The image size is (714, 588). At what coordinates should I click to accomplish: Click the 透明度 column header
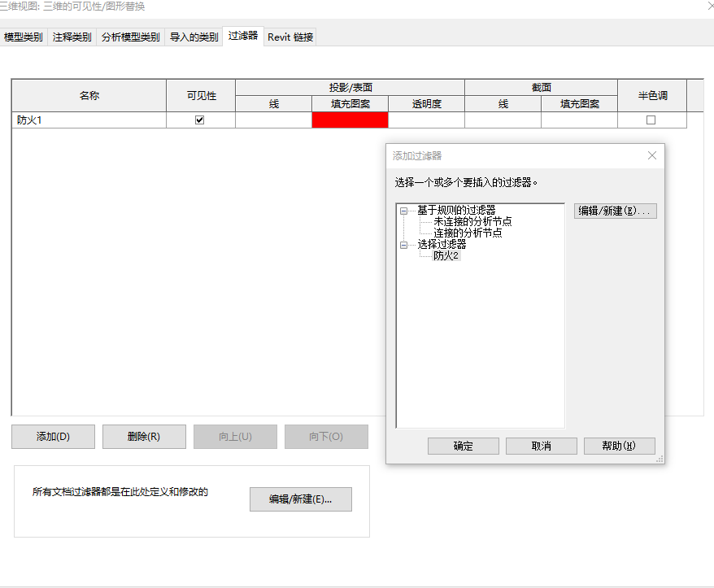pos(427,104)
